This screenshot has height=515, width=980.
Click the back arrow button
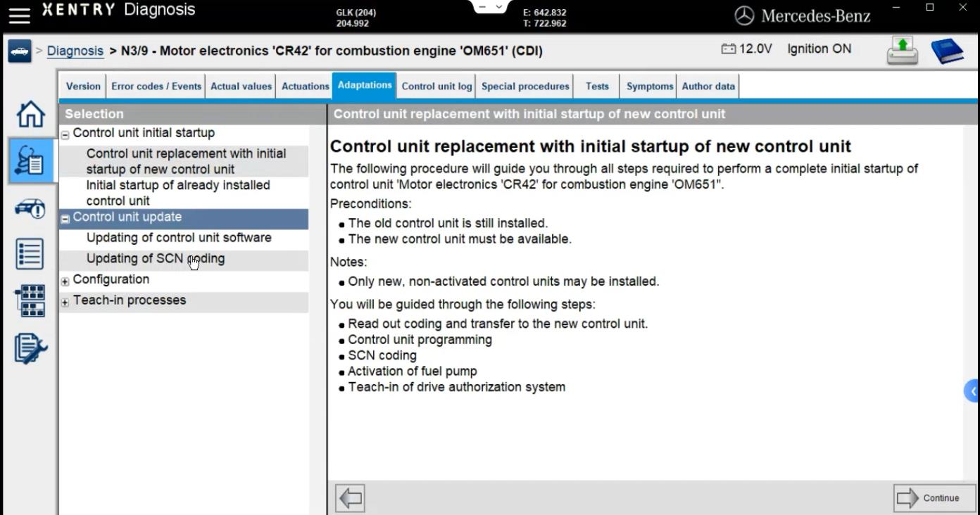pyautogui.click(x=351, y=498)
